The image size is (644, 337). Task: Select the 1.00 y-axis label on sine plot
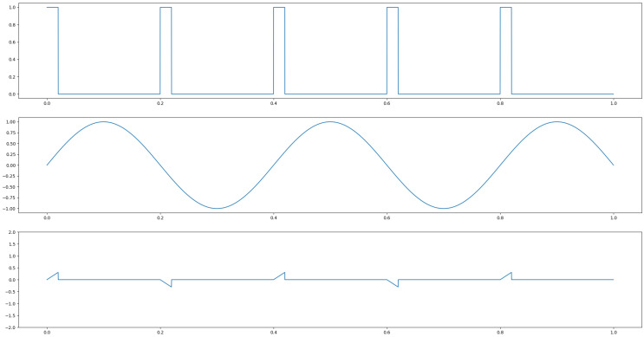pos(10,122)
